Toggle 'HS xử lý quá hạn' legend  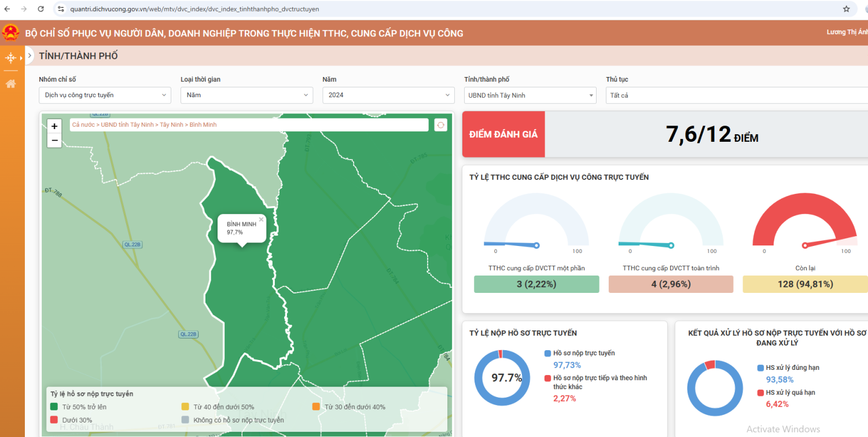point(786,392)
